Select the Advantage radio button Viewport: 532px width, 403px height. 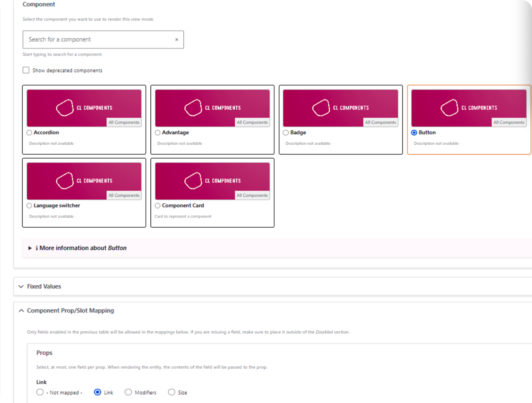158,133
